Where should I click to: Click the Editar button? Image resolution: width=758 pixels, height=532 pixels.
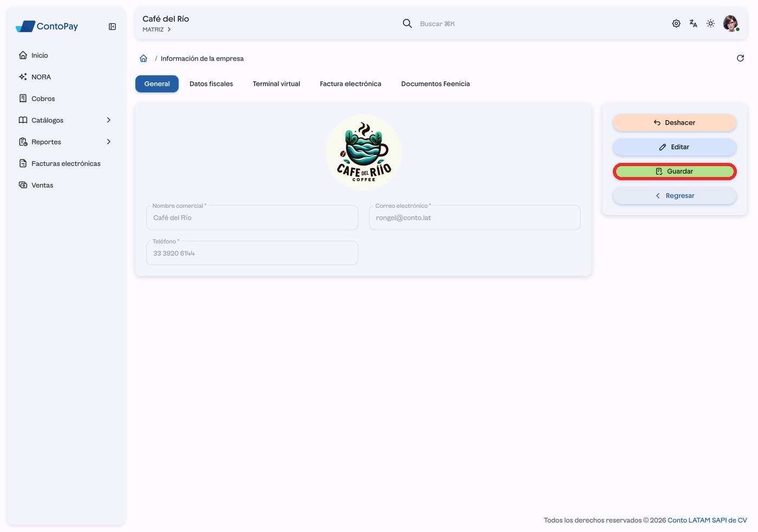click(675, 147)
